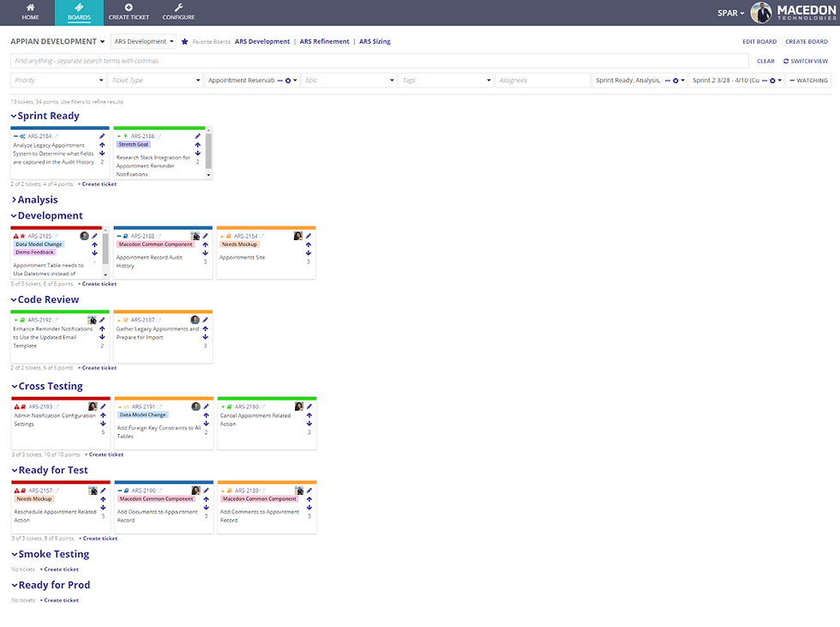Open the ARS Development favorite board link
This screenshot has height=627, width=840.
pos(262,41)
